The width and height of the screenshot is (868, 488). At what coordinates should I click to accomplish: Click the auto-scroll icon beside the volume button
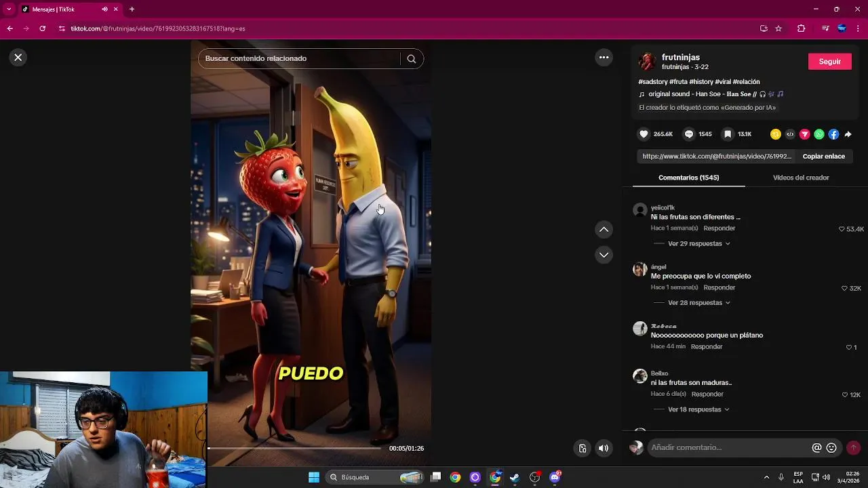pos(582,448)
